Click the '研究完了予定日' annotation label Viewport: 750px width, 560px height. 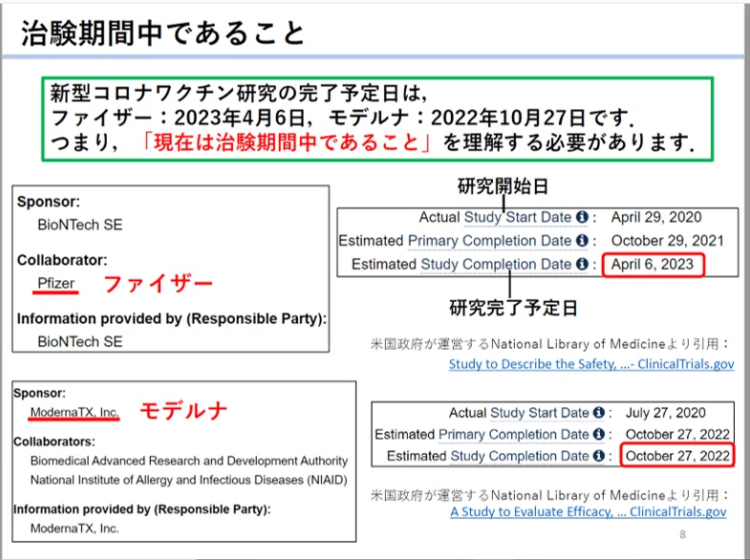point(514,308)
